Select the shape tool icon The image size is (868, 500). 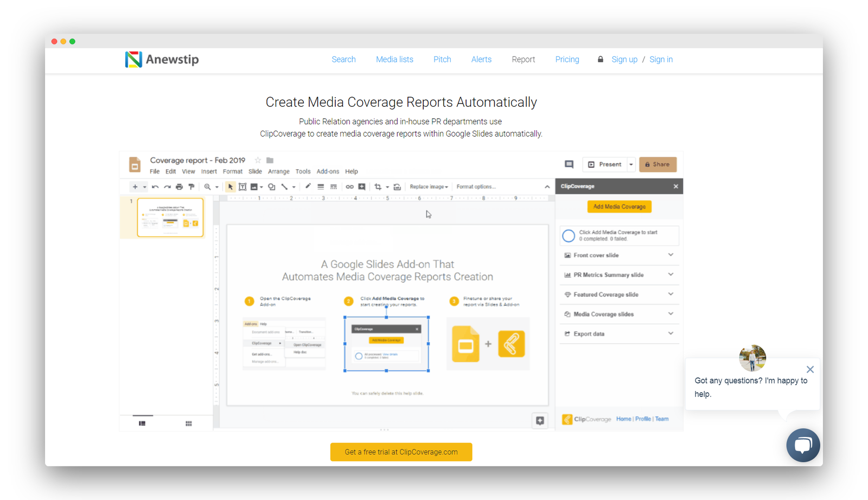pyautogui.click(x=272, y=187)
